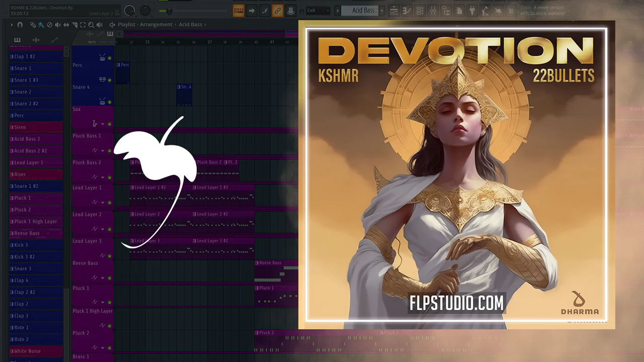The image size is (644, 362).
Task: Select the Reese Bass clip in playlist
Action: coord(276,271)
